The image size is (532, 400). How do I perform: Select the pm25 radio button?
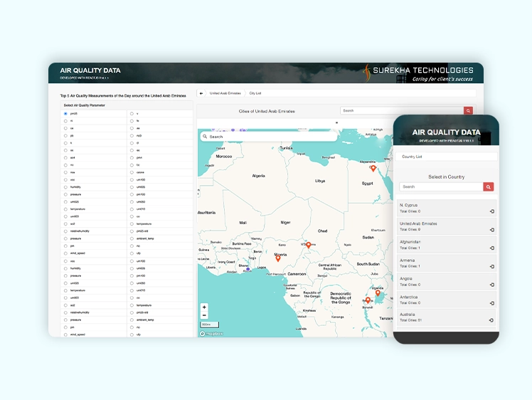click(x=65, y=114)
